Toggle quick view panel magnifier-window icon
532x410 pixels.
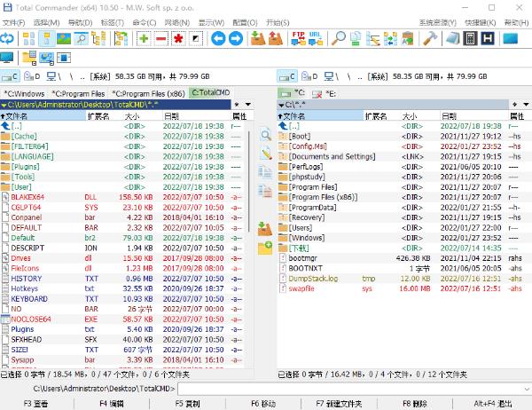[x=82, y=38]
